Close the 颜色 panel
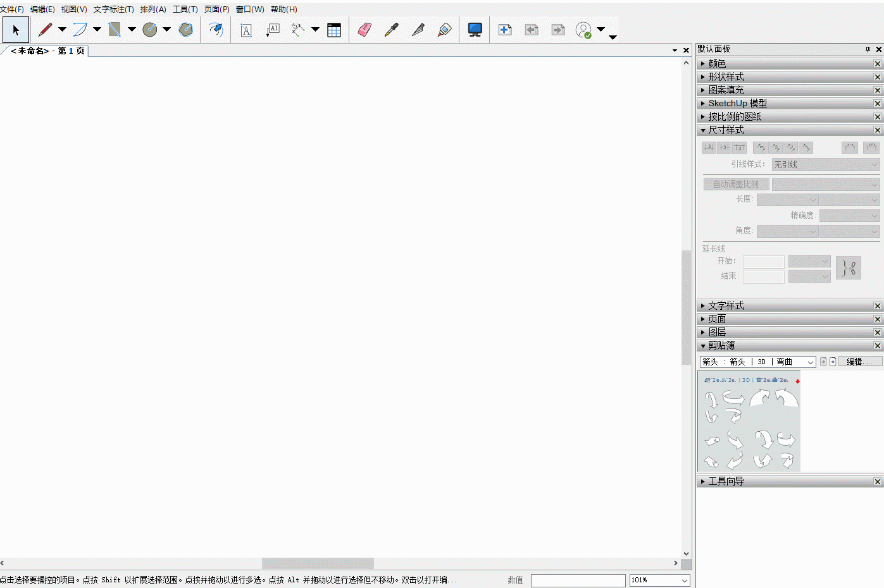884x588 pixels. (878, 63)
